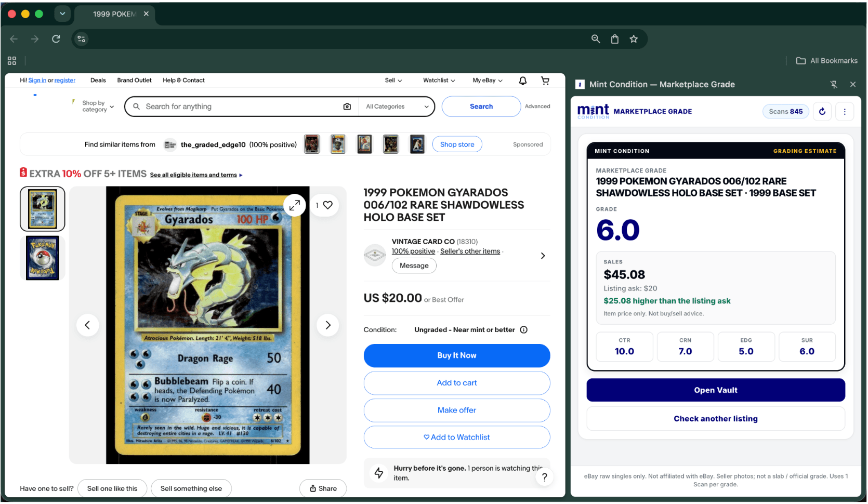The height and width of the screenshot is (504, 868).
Task: Click the Search for anything field
Action: pos(242,107)
